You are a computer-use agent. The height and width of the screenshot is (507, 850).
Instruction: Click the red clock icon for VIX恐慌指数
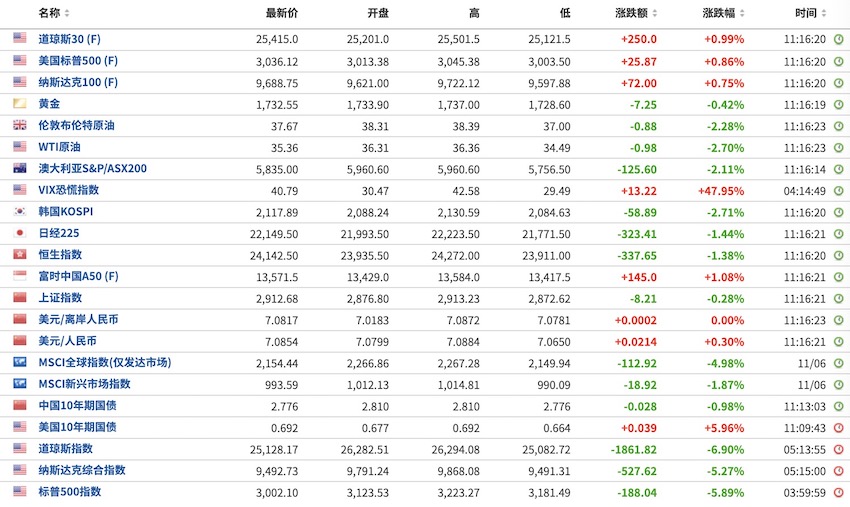838,190
